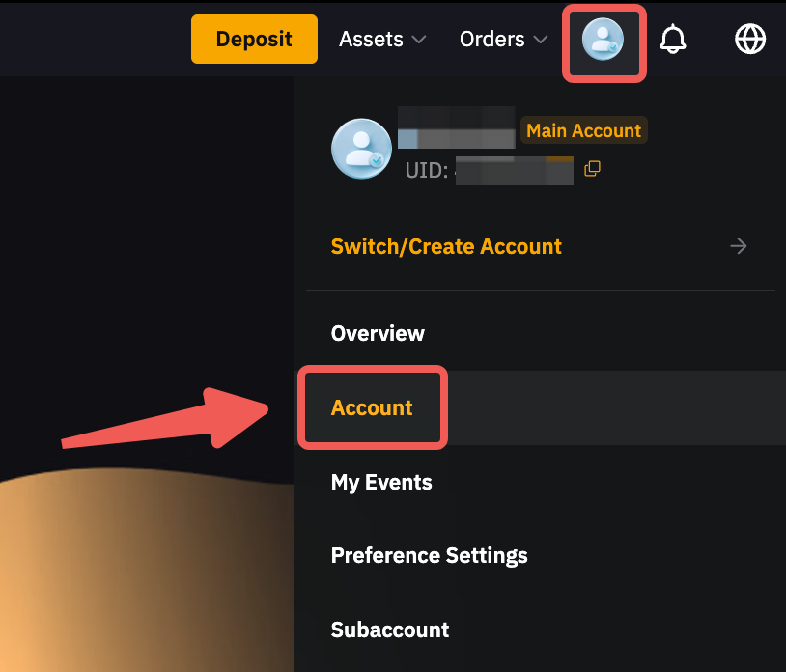This screenshot has width=786, height=672.
Task: Open Preference Settings
Action: pyautogui.click(x=429, y=555)
